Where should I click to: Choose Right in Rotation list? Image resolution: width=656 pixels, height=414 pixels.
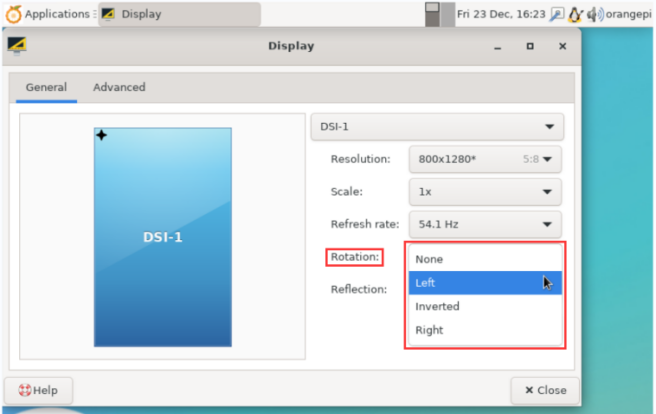pos(485,330)
